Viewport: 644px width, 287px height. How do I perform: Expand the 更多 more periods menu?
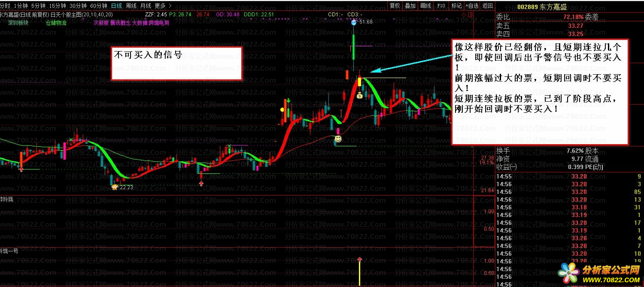[x=163, y=6]
